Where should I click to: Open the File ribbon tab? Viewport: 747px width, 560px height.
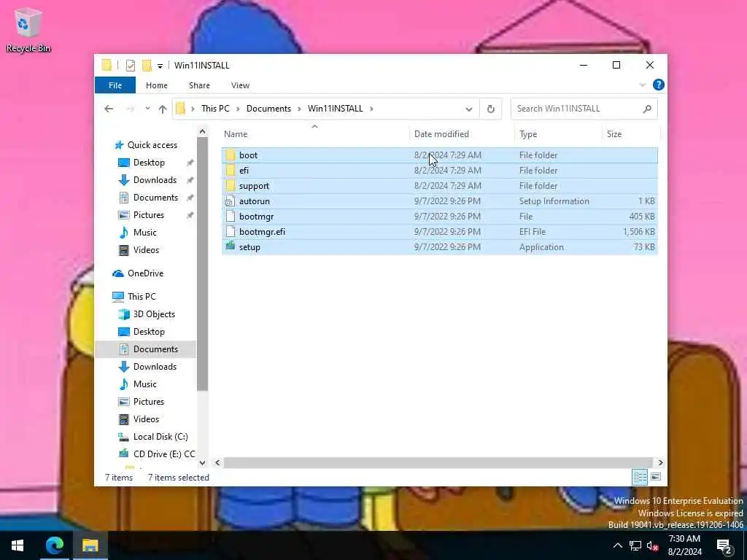(115, 85)
